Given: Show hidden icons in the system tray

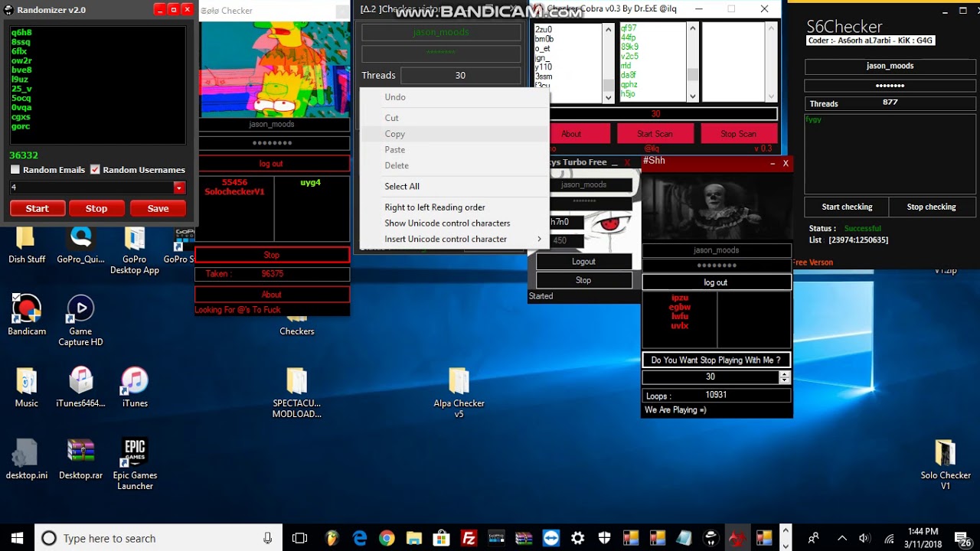Looking at the screenshot, I should click(x=842, y=538).
